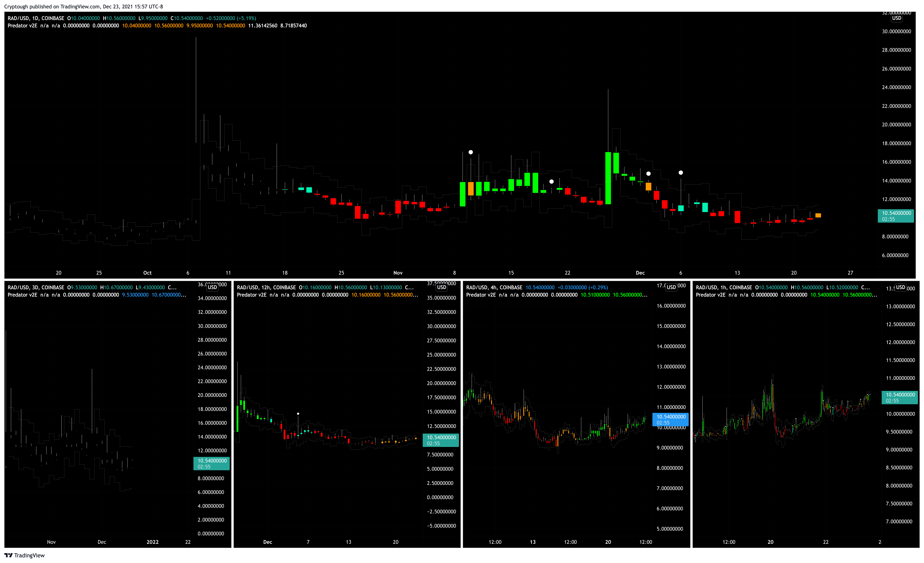Click the 10.54 current price tag on the 1D chart
924x563 pixels.
(896, 216)
